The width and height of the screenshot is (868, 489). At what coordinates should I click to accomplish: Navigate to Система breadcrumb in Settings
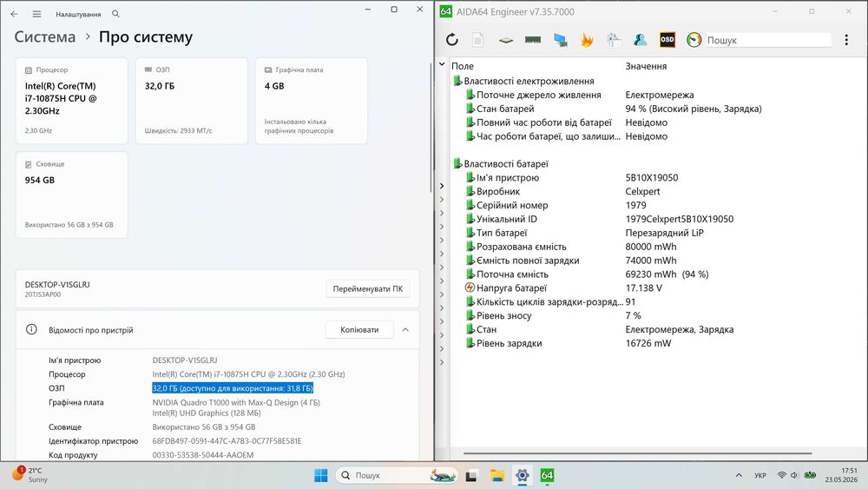[45, 37]
